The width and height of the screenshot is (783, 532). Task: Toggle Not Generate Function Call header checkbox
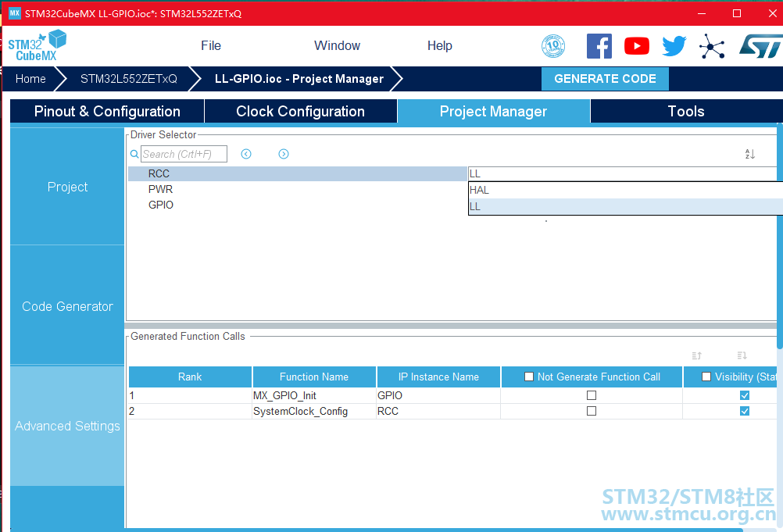[x=529, y=377]
